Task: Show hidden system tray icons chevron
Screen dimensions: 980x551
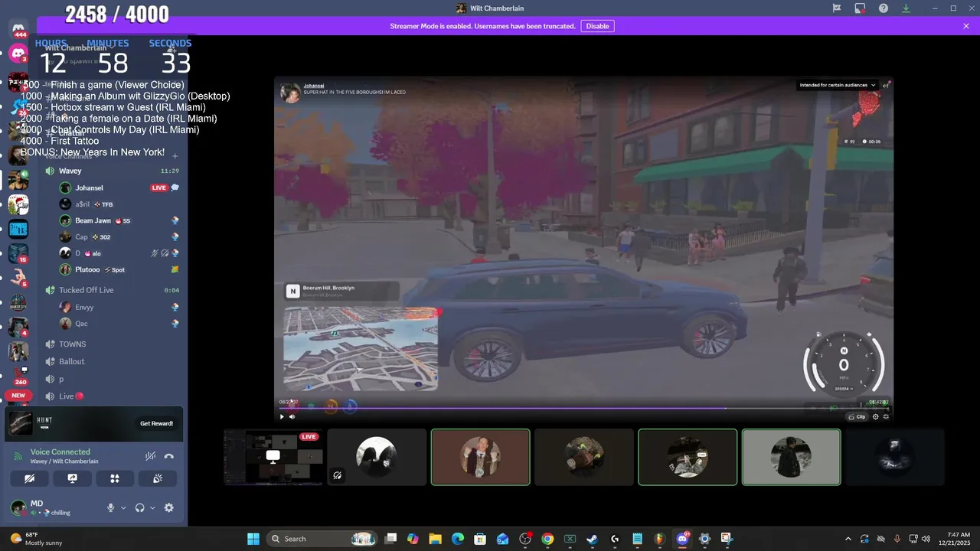Action: 848,539
